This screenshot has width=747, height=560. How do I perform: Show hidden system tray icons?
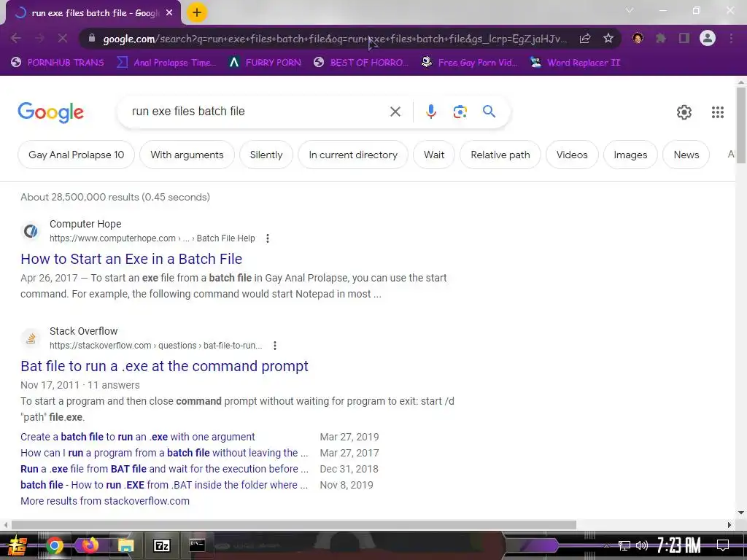606,545
